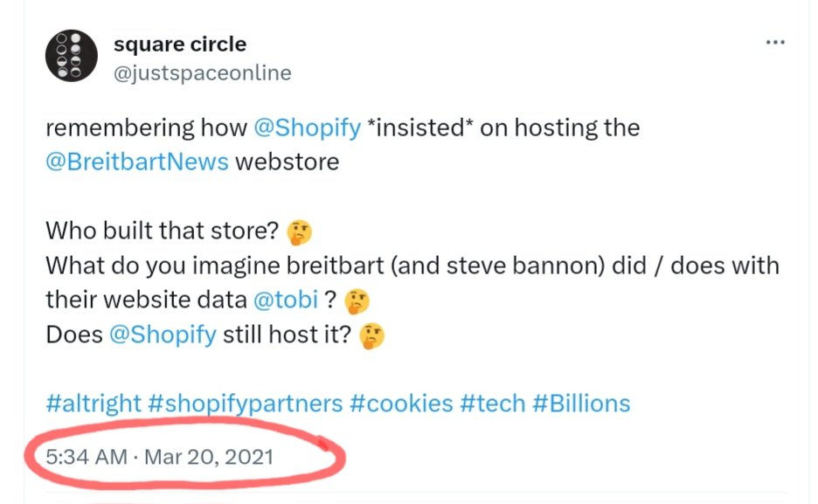This screenshot has height=504, width=818.
Task: Open the three-dot more options menu
Action: (775, 42)
